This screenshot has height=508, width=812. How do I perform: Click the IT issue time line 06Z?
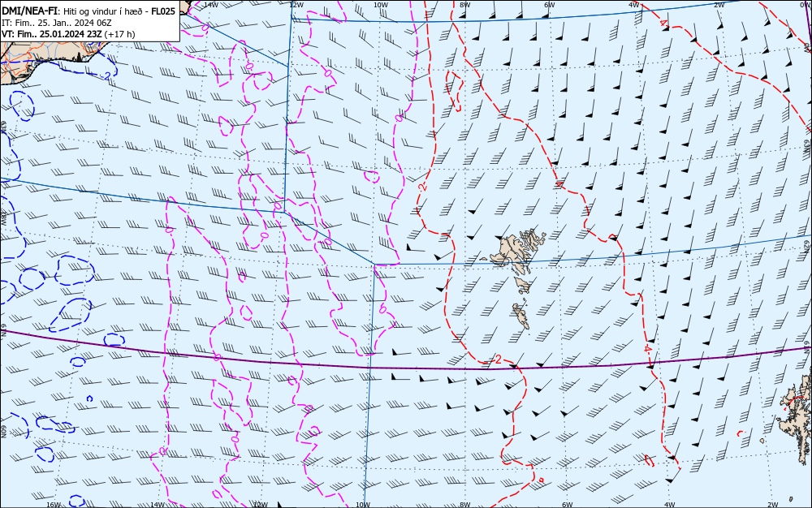coord(57,23)
